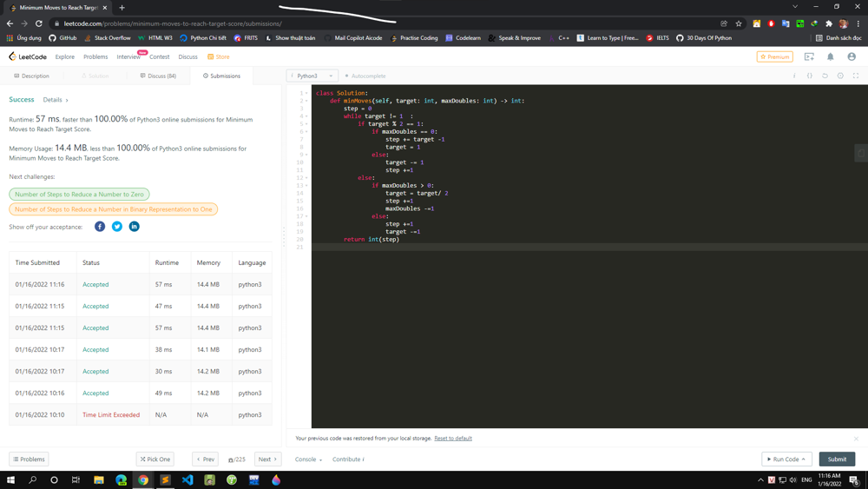Open the Discuss (84) tab
Viewport: 868px width, 489px height.
click(x=158, y=76)
